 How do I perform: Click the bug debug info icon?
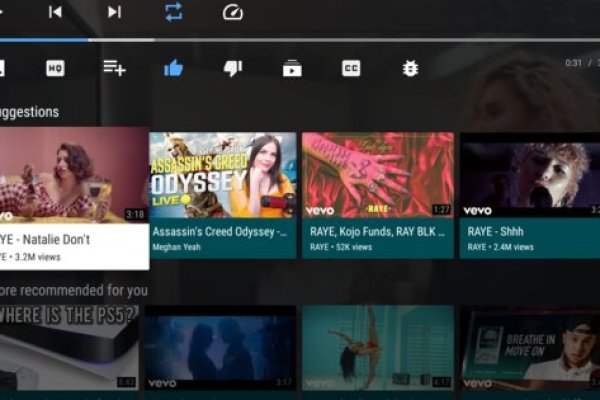coord(410,68)
